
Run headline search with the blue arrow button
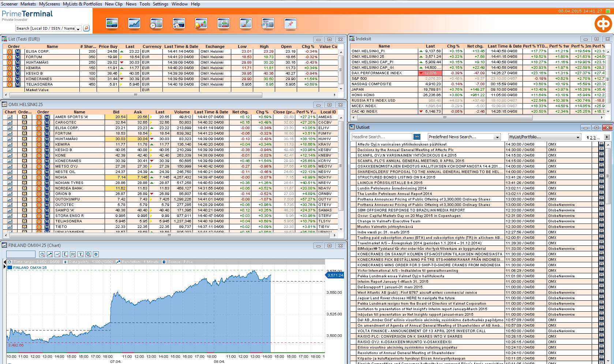click(417, 137)
